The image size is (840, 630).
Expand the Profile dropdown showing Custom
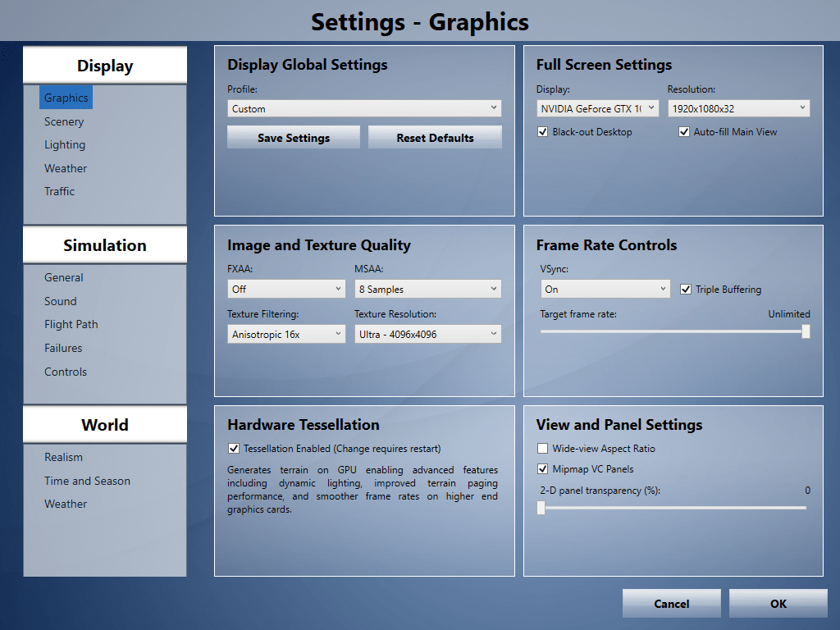click(x=364, y=109)
